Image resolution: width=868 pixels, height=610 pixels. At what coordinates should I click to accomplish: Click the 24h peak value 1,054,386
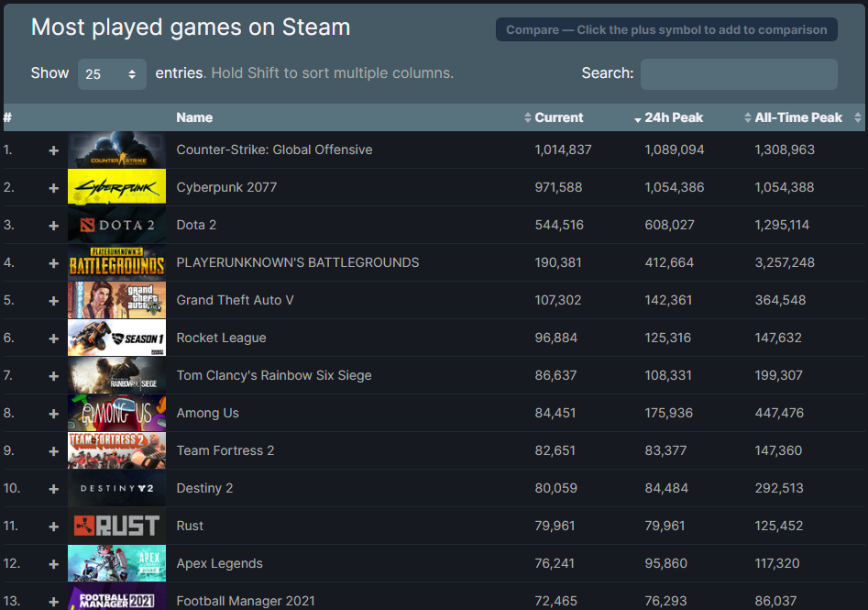click(x=675, y=187)
